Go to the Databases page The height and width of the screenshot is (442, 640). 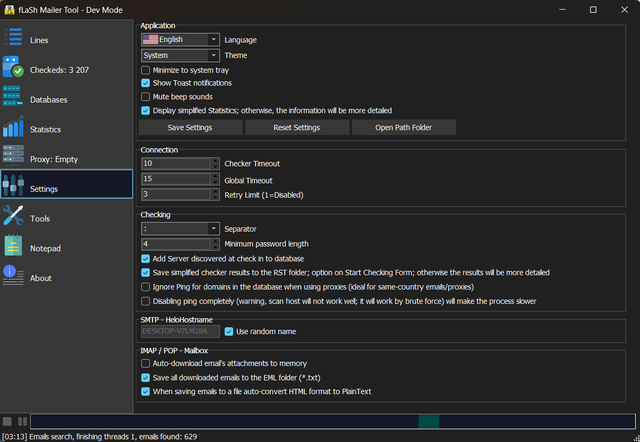49,100
